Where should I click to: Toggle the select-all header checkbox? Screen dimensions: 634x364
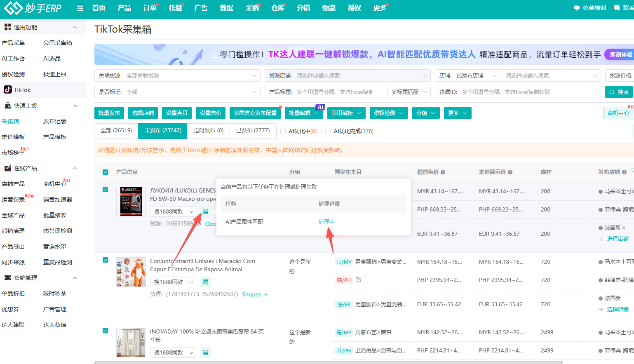coord(105,172)
